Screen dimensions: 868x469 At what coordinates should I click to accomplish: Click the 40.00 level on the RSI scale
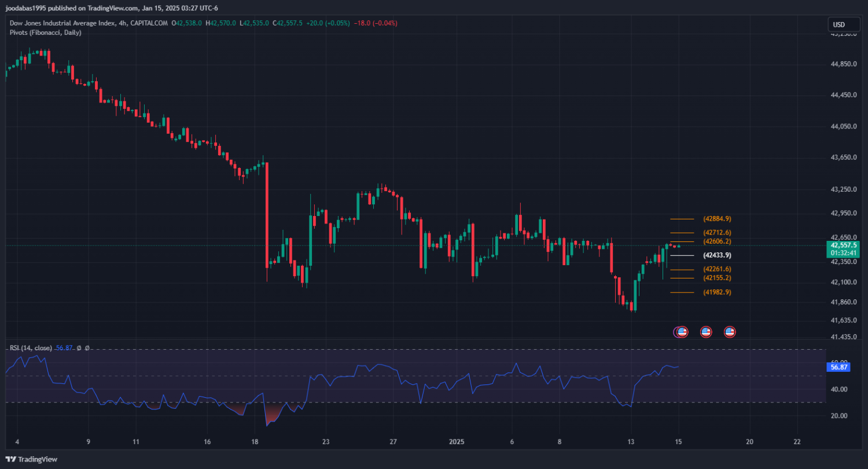click(x=838, y=389)
